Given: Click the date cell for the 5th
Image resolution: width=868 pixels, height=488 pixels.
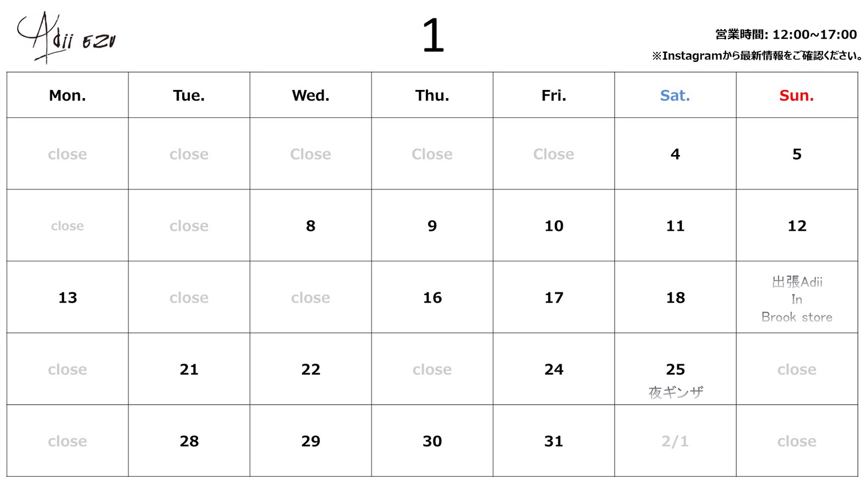Looking at the screenshot, I should [797, 154].
